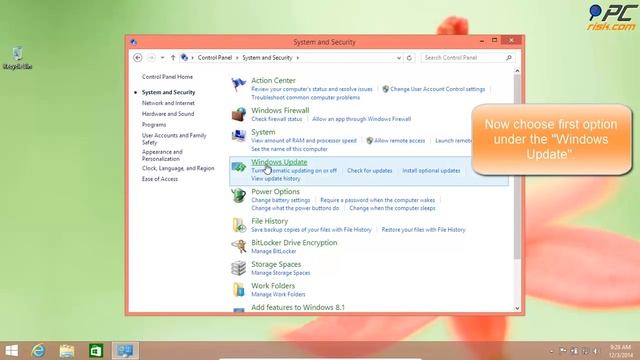Click Check for updates link
Viewport: 640px width, 360px height.
click(x=369, y=171)
